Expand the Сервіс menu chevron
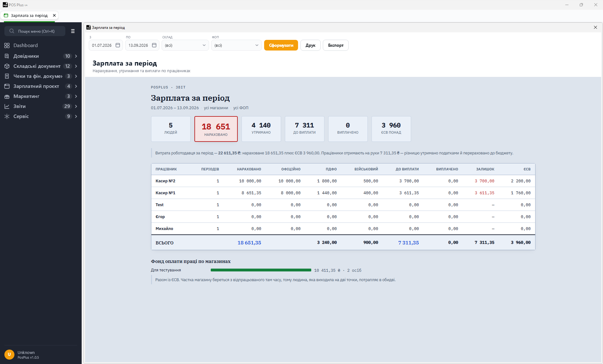The image size is (603, 364). [76, 116]
